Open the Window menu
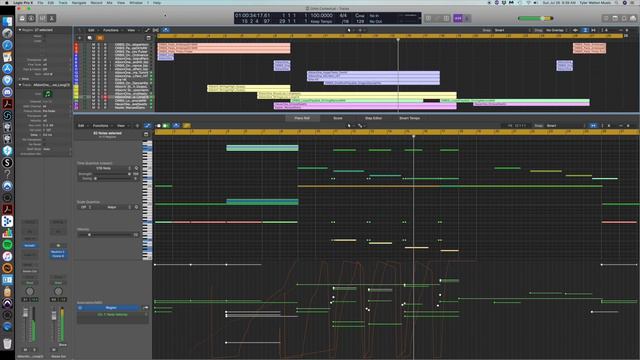This screenshot has height=360, width=640. click(x=136, y=2)
